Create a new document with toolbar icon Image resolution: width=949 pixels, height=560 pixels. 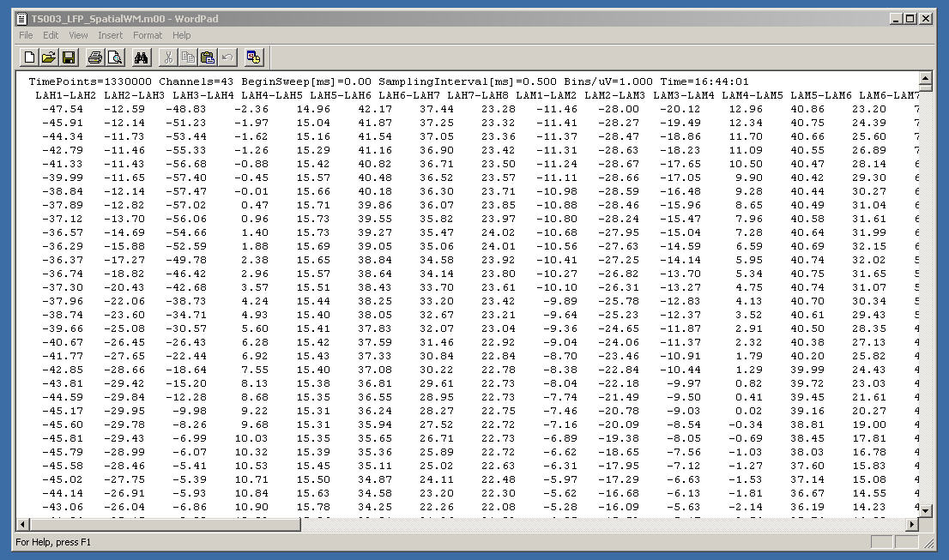click(29, 57)
